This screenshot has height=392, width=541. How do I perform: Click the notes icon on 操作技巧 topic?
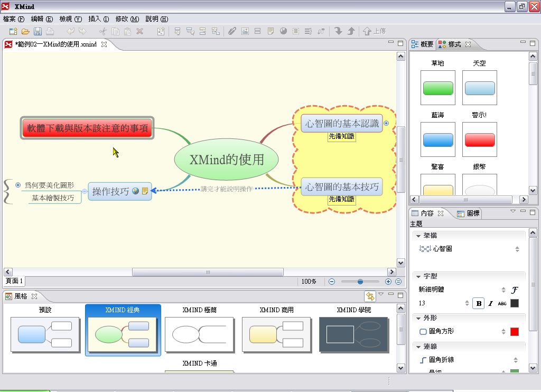[x=145, y=191]
